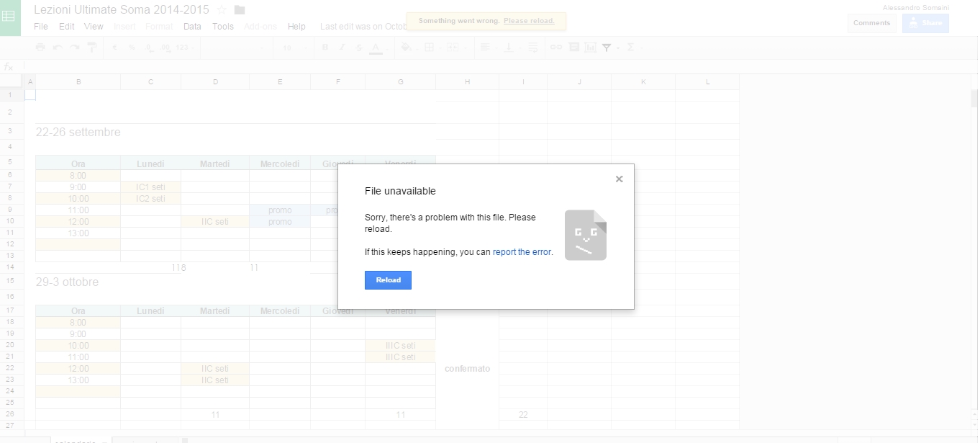
Task: Open the Insert menu
Action: pyautogui.click(x=124, y=27)
